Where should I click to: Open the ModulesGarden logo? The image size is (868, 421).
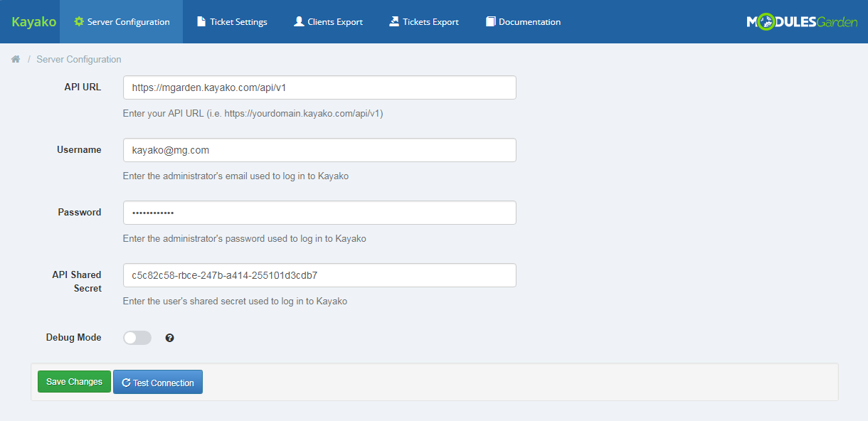tap(802, 22)
